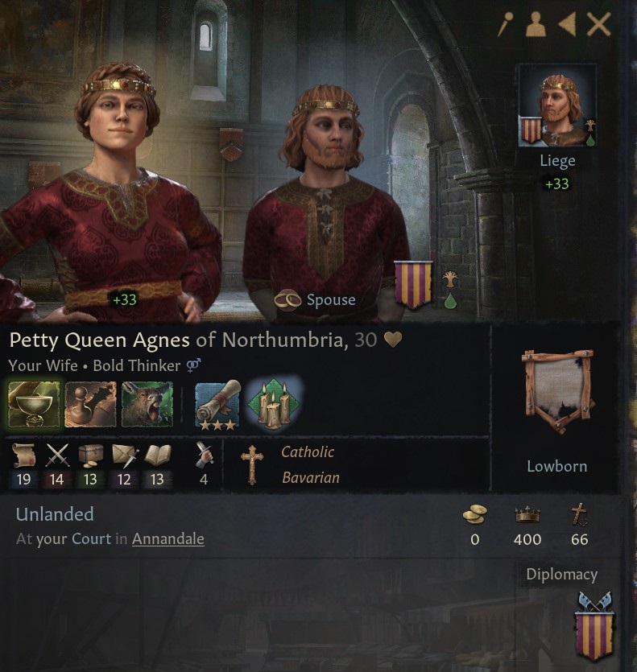Click the martial crossed swords skill 14
Screen dimensions: 637x672
(56, 466)
